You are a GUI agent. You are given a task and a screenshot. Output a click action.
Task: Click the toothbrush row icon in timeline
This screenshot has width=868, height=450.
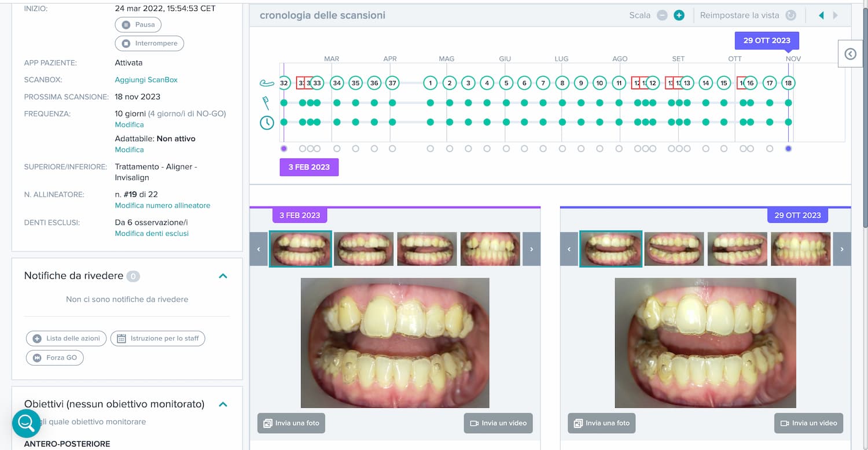(x=266, y=103)
